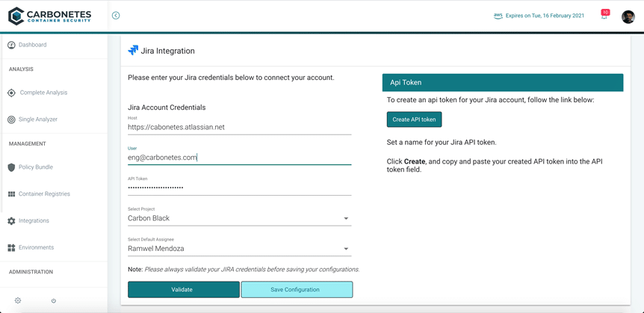Click the Create API token button
This screenshot has height=313, width=644.
click(414, 120)
